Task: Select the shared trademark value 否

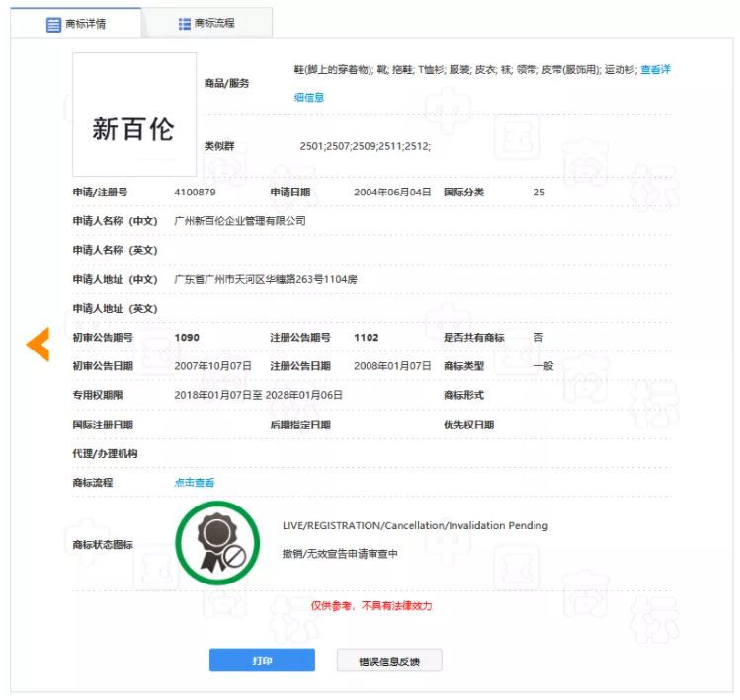Action: tap(538, 338)
